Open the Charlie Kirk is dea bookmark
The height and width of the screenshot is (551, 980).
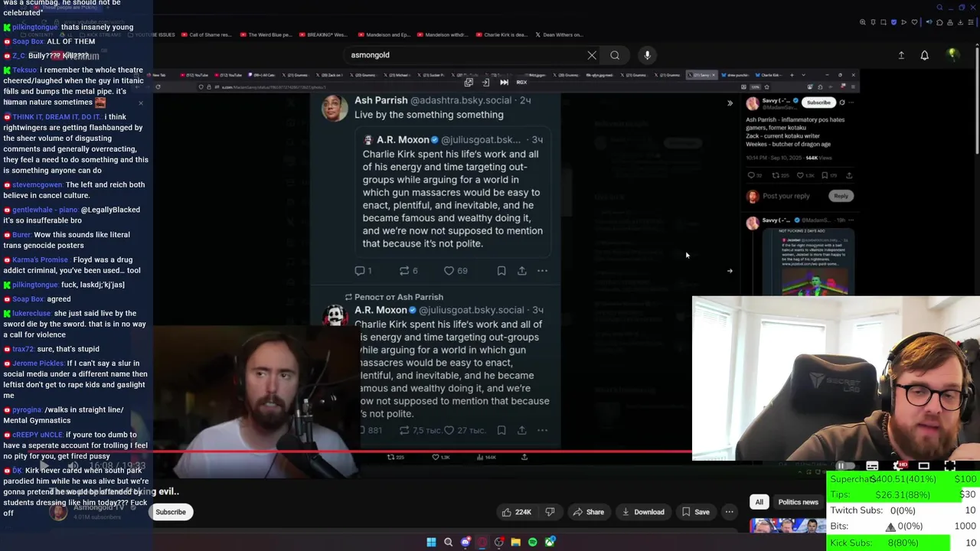501,34
